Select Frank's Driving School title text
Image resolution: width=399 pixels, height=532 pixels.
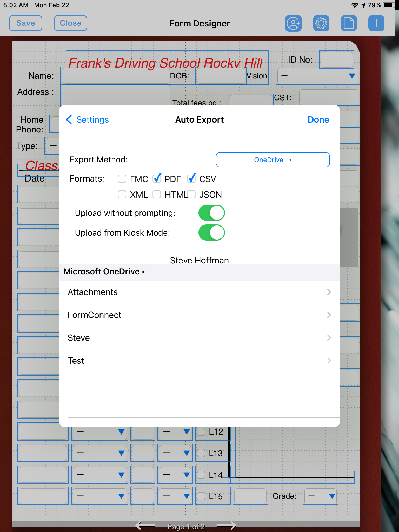(165, 63)
